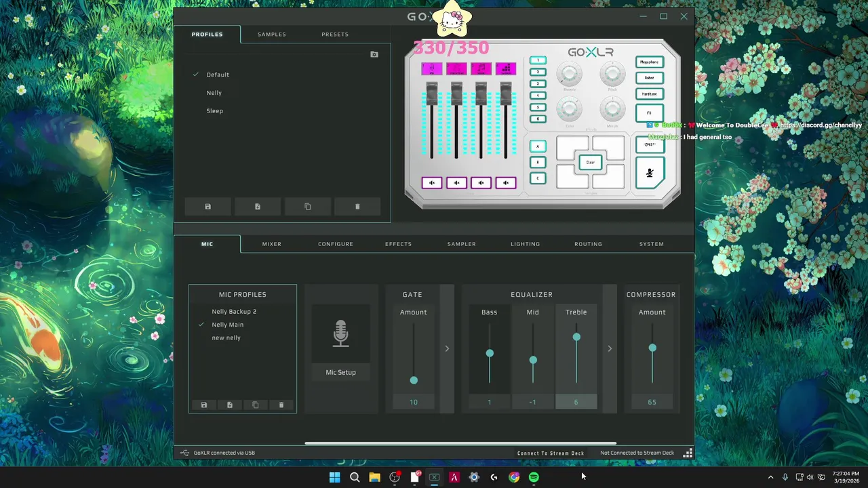This screenshot has height=488, width=868.
Task: Copy the selected profile in Profiles panel
Action: pyautogui.click(x=308, y=207)
